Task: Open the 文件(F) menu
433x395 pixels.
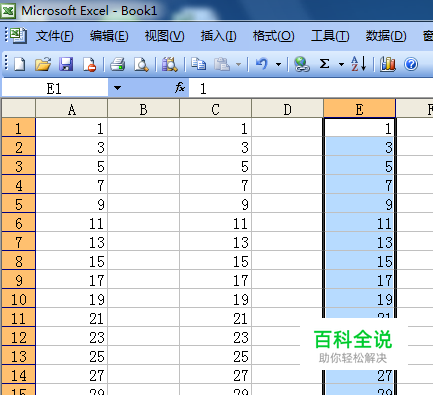Action: [54, 36]
